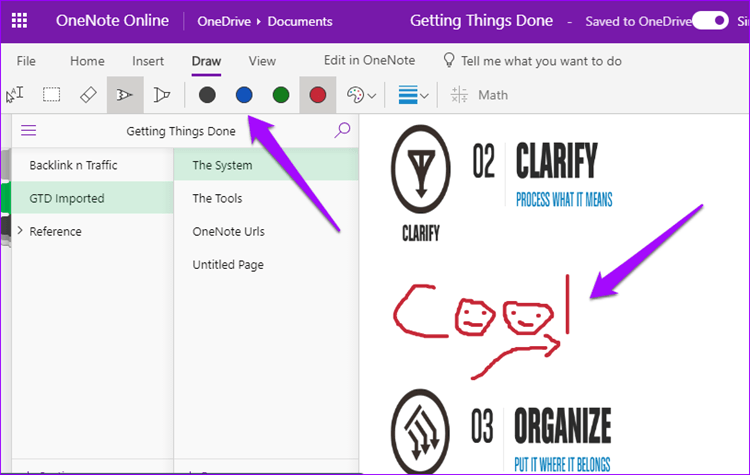Screen dimensions: 750x475
Task: Expand the Reference section group
Action: click(x=20, y=231)
